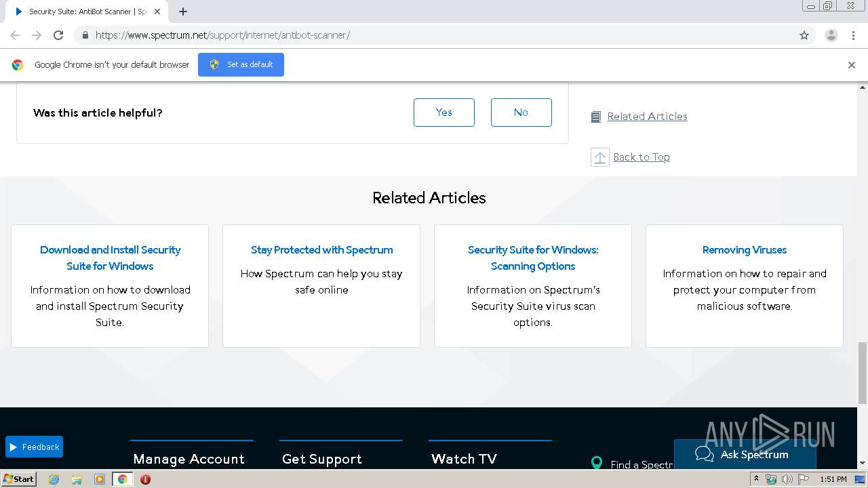Open the Feedback button
The height and width of the screenshot is (488, 868).
coord(34,447)
